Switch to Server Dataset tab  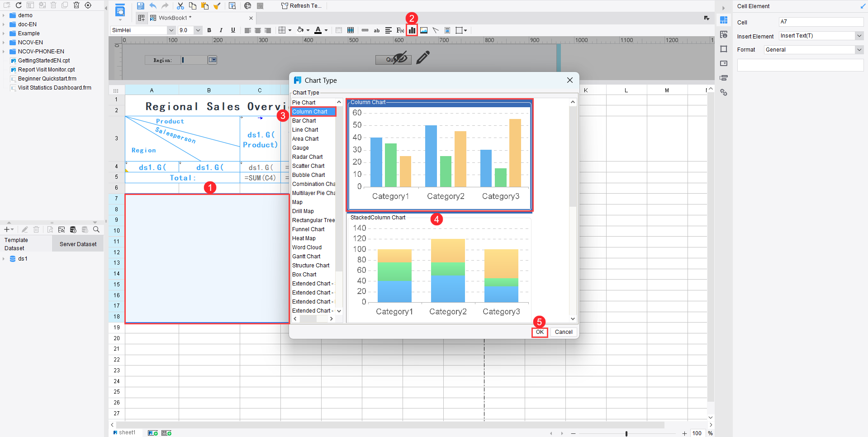point(78,244)
